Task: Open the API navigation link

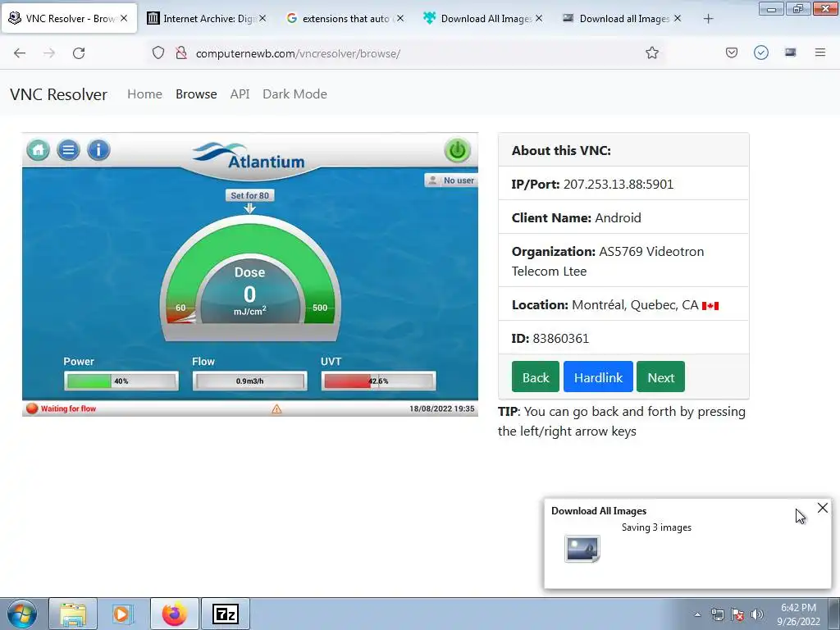Action: click(240, 94)
